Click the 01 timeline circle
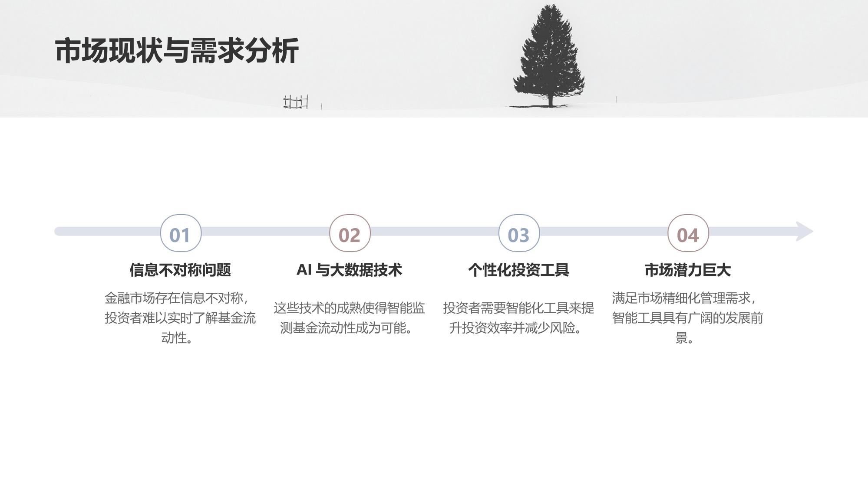 (x=181, y=233)
